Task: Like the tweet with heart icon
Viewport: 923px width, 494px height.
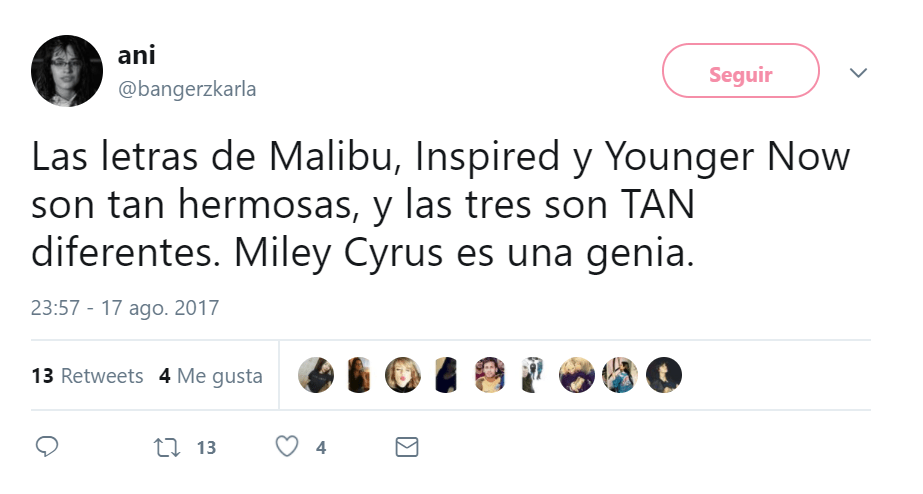Action: coord(287,447)
